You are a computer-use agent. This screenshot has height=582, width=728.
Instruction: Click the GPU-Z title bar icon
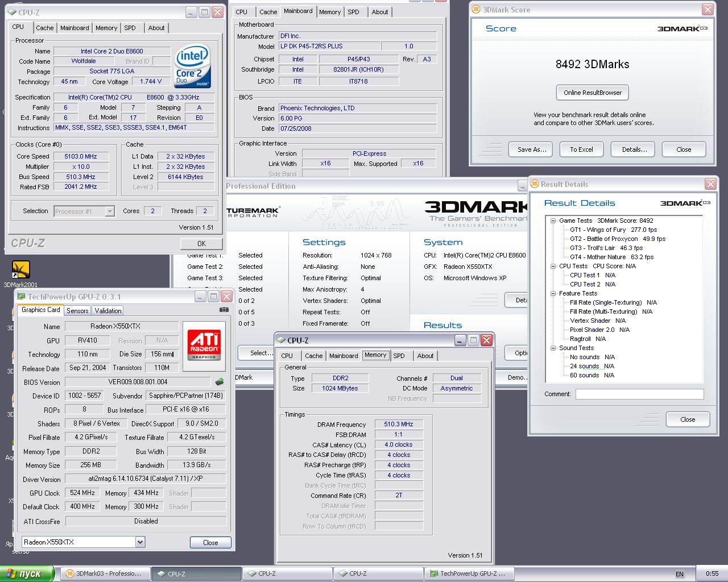(x=21, y=297)
